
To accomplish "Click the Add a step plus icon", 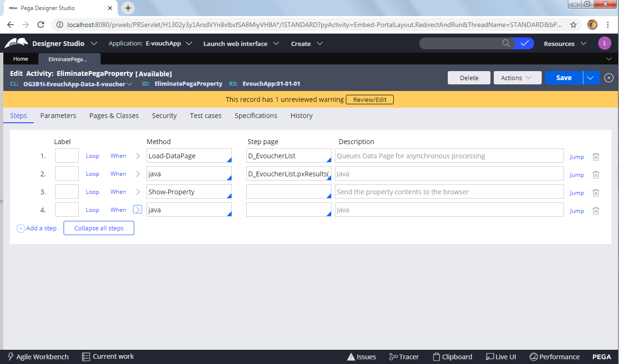I will click(20, 228).
